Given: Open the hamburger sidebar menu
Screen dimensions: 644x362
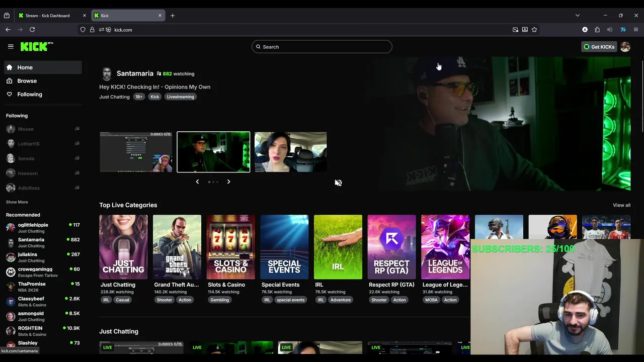Looking at the screenshot, I should point(11,46).
